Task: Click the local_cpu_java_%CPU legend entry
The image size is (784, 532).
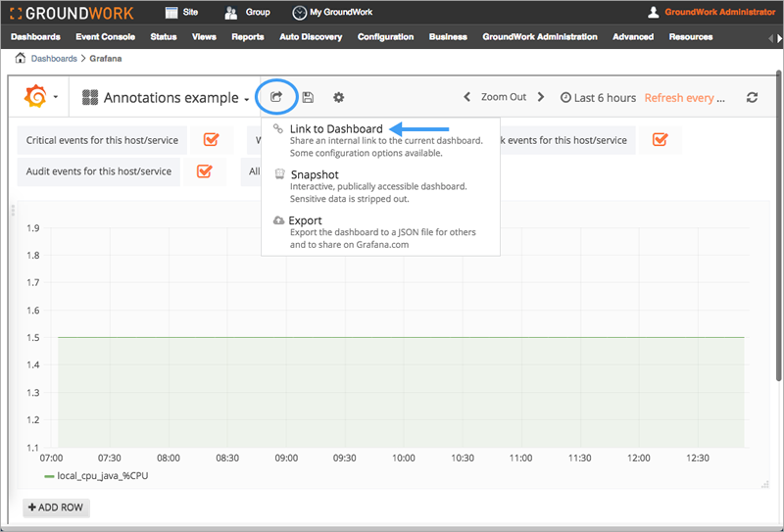Action: click(96, 475)
